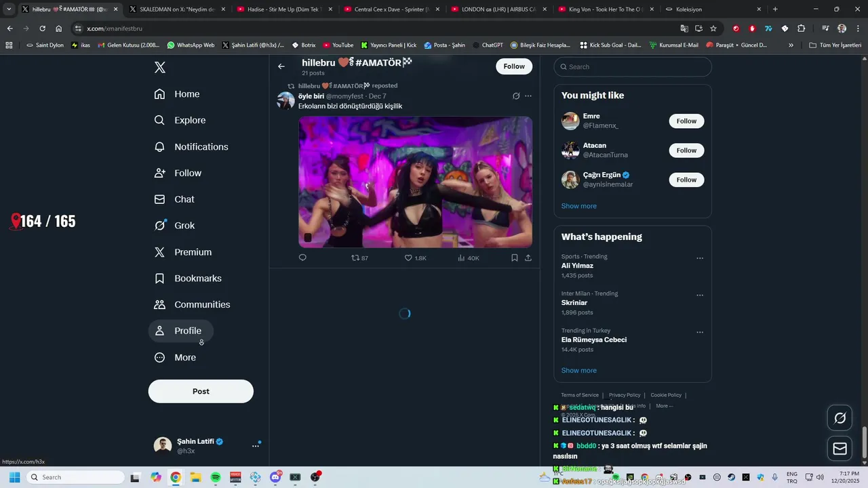Screen dimensions: 868x488
Task: Open Spotify from the taskbar
Action: pos(216,477)
